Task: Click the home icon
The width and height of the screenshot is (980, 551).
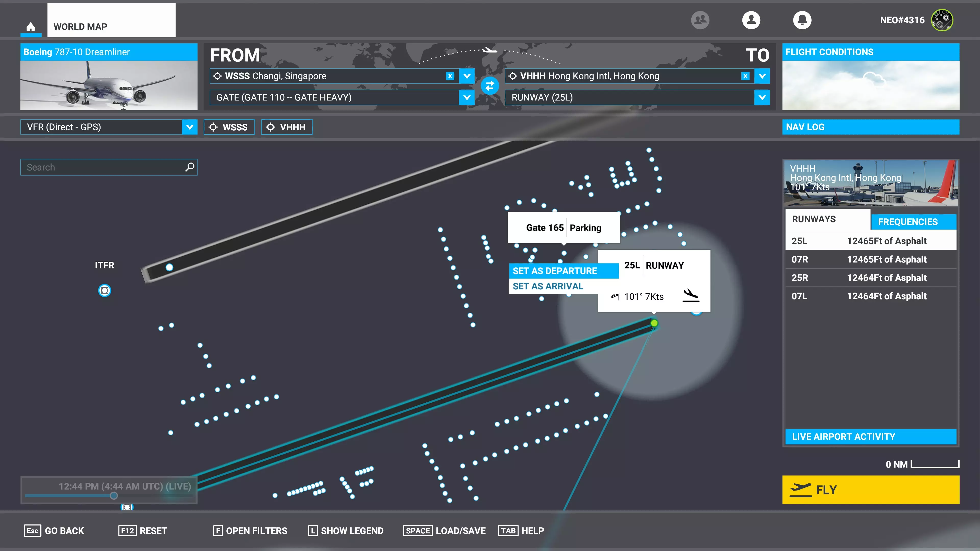Action: pyautogui.click(x=31, y=27)
